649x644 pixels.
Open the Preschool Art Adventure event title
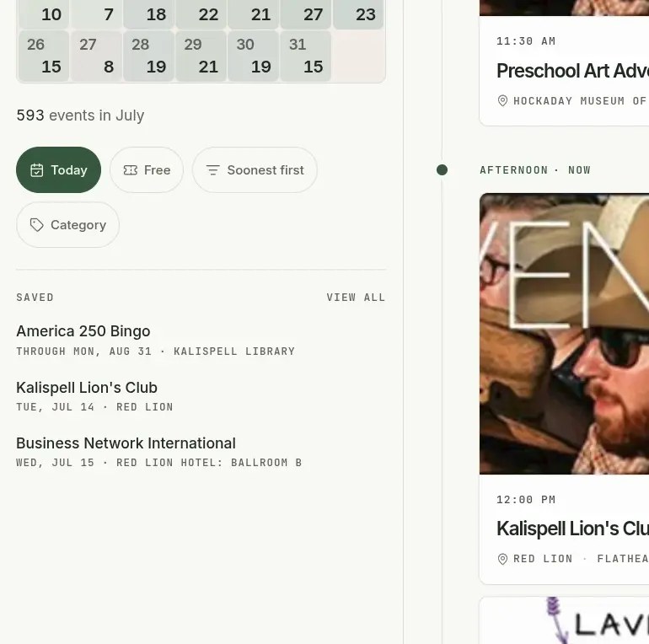[x=572, y=70]
